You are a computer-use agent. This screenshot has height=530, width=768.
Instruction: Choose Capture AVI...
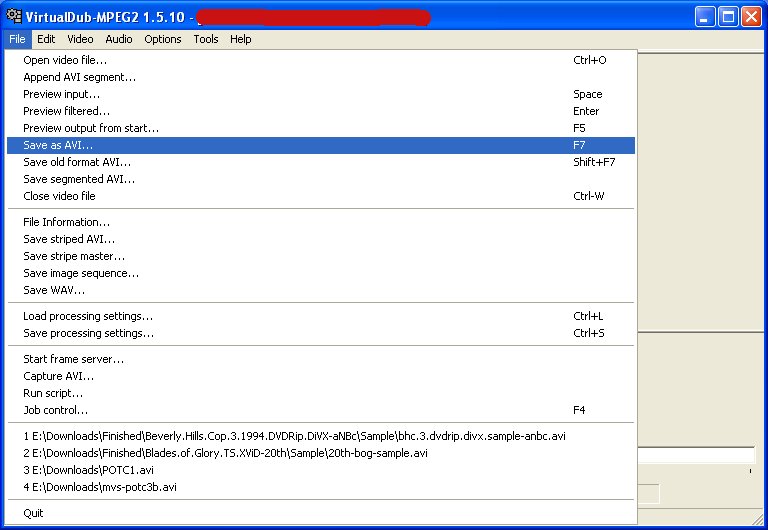tap(321, 376)
